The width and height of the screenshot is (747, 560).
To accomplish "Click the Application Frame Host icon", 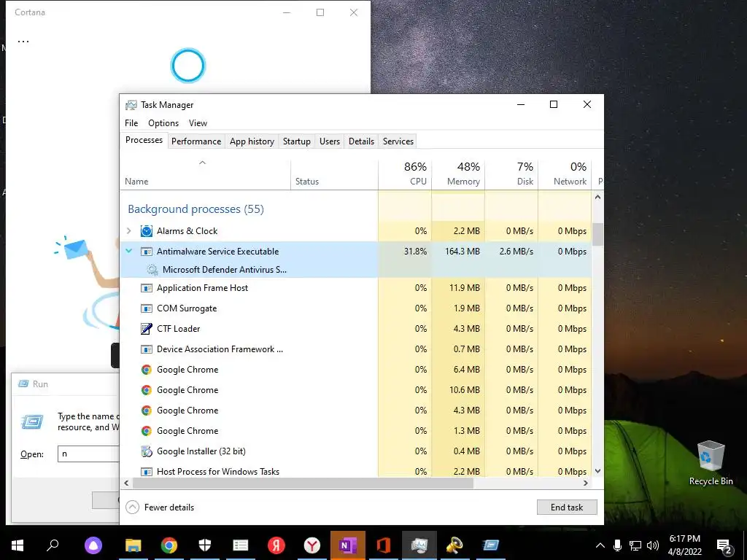I will [x=146, y=288].
